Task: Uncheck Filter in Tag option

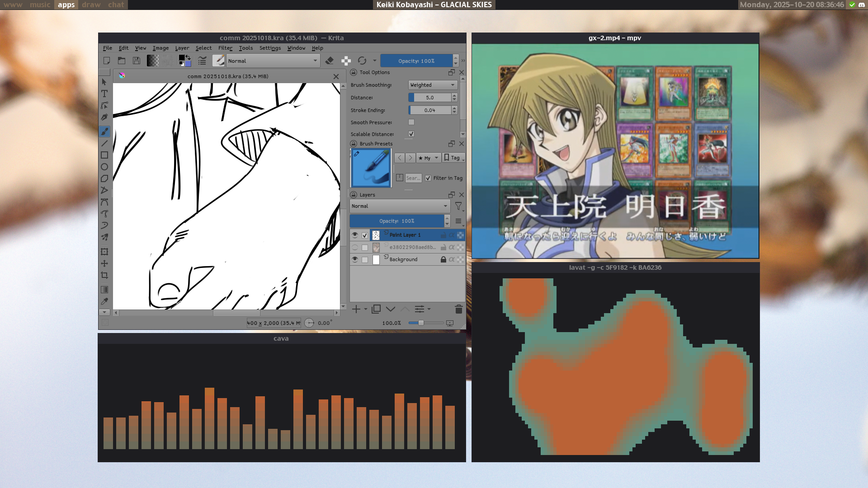Action: click(x=428, y=178)
